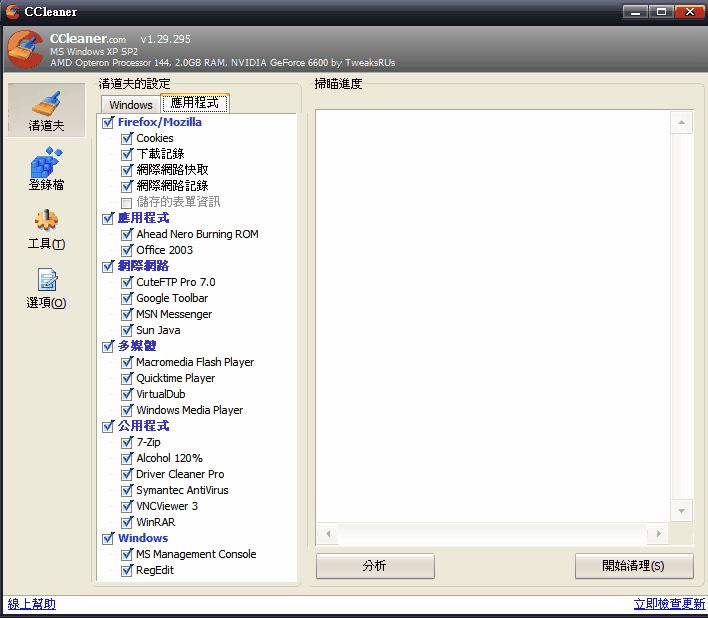Open the 線上幫助 online help link
Viewport: 708px width, 618px height.
(x=32, y=604)
